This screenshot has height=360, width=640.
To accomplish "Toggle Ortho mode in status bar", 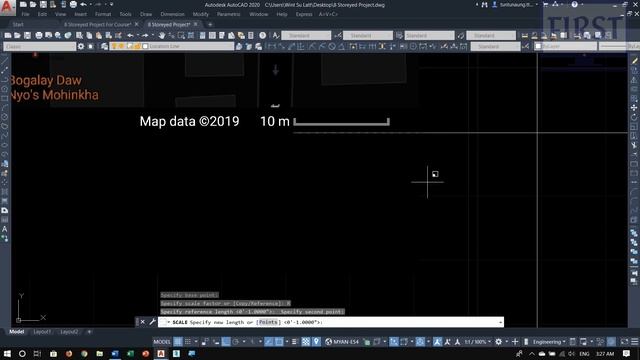I will coord(226,342).
